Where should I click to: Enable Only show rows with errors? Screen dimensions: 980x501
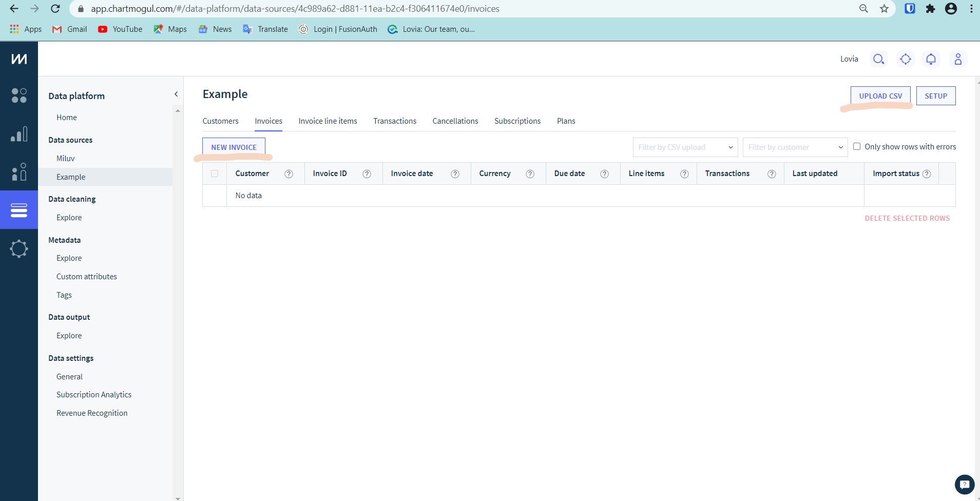tap(857, 146)
